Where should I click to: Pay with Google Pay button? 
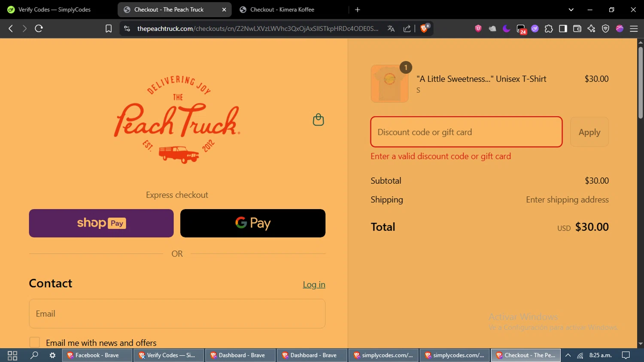click(253, 223)
